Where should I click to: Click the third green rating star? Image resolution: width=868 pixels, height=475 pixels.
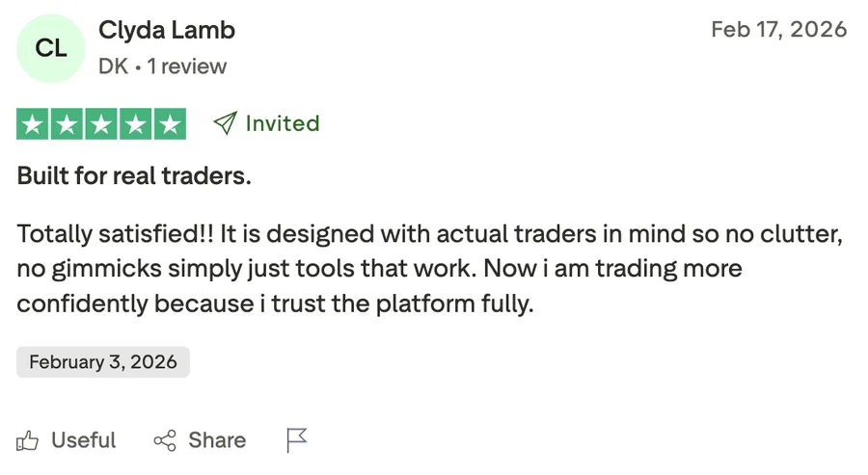(x=101, y=124)
